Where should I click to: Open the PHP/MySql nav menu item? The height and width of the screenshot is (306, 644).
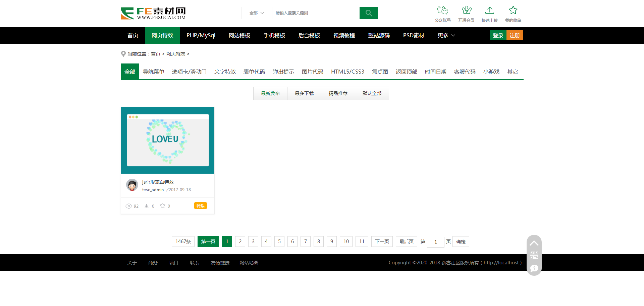coord(201,35)
